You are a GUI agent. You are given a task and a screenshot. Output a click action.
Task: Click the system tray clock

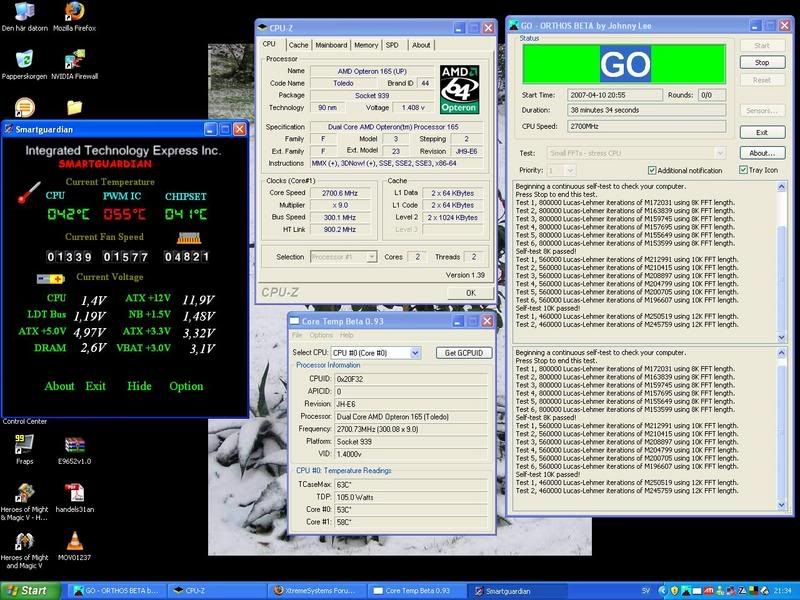coord(783,591)
